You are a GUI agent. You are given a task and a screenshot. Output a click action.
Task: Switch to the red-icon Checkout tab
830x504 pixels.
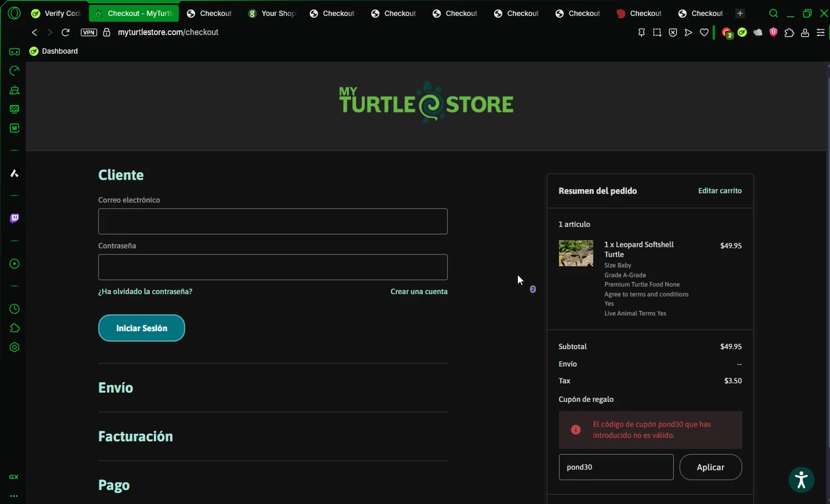coord(639,13)
